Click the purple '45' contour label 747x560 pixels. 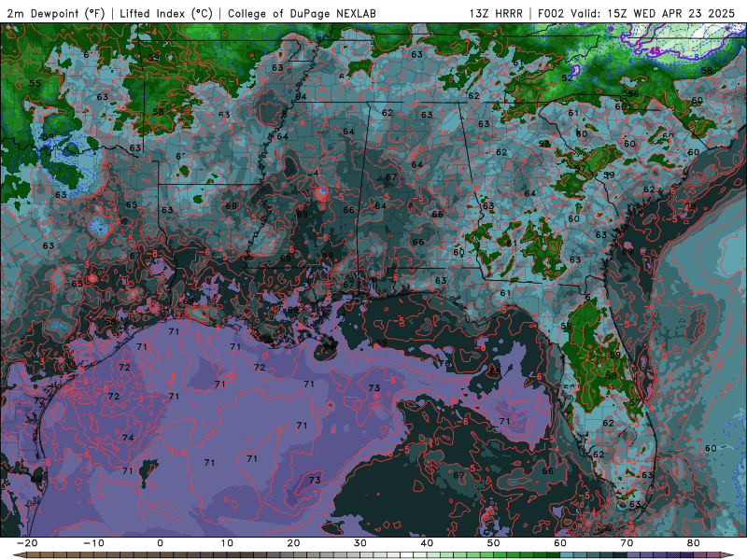[655, 50]
